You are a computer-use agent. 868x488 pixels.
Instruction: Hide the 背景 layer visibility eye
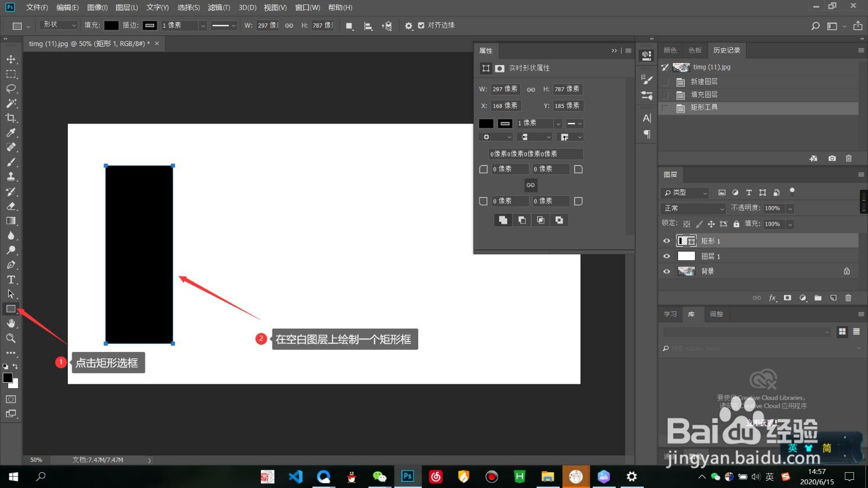click(666, 271)
